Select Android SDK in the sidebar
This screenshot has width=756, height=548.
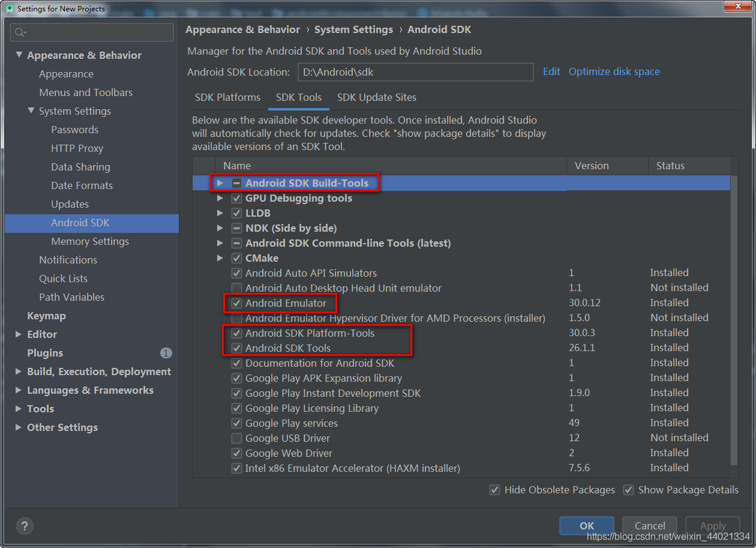(x=92, y=223)
